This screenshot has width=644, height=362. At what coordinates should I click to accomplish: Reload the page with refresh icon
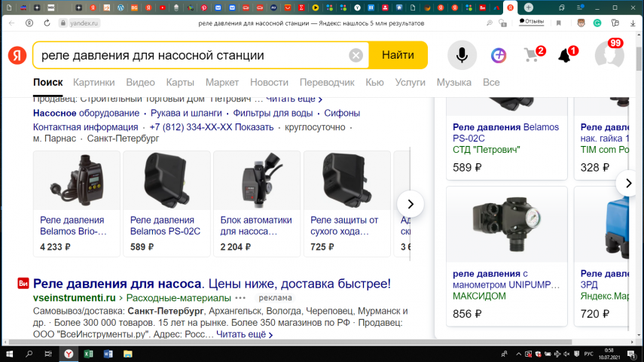[x=47, y=23]
